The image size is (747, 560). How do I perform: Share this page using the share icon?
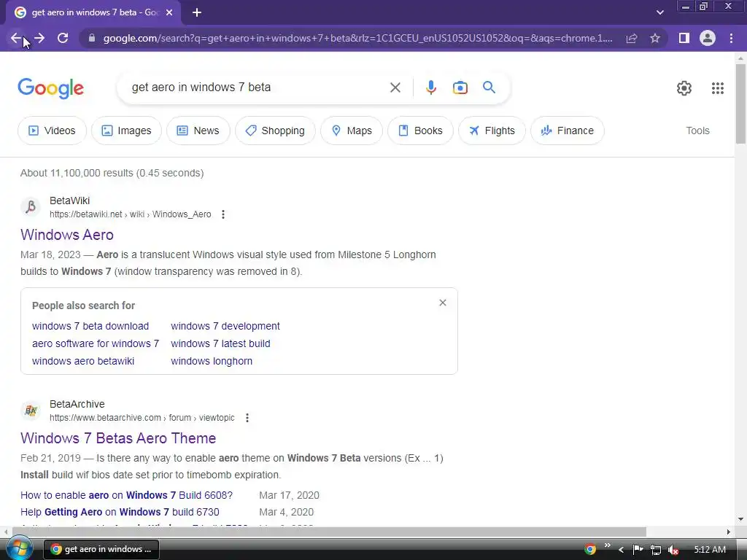[x=632, y=38]
